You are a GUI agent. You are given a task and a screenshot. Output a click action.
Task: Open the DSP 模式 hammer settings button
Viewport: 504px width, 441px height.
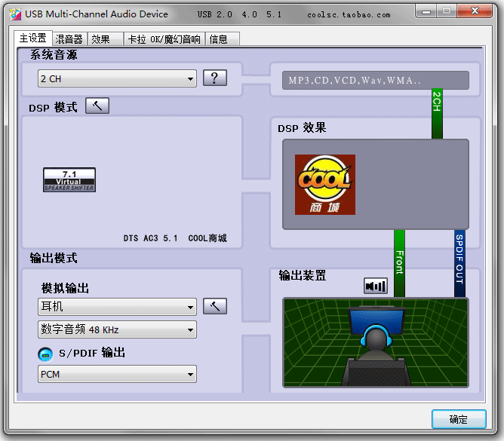click(x=97, y=106)
